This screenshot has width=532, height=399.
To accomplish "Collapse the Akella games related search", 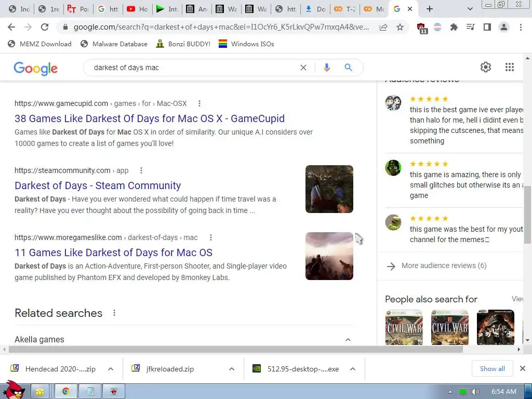I will tap(348, 340).
